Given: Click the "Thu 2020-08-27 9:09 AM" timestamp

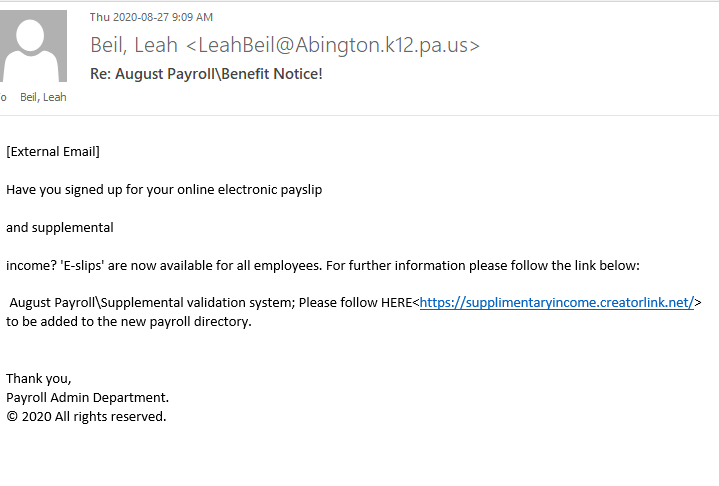Looking at the screenshot, I should [151, 17].
